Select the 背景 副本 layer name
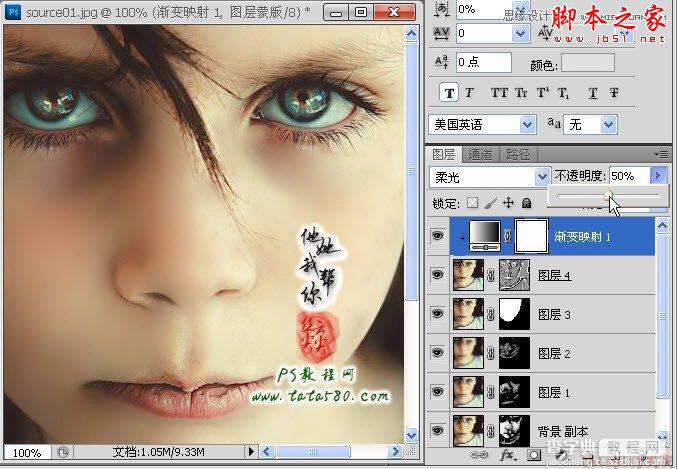The width and height of the screenshot is (677, 469). [563, 431]
